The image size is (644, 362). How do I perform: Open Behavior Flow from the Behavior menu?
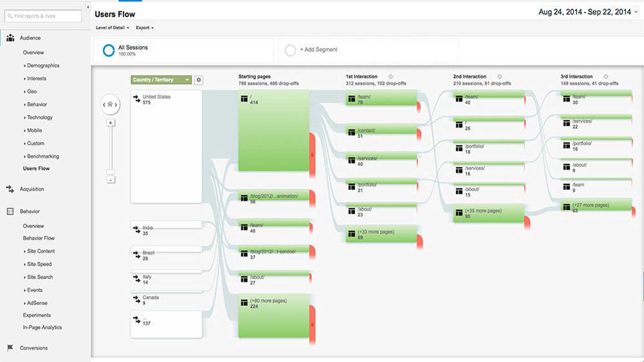point(38,238)
